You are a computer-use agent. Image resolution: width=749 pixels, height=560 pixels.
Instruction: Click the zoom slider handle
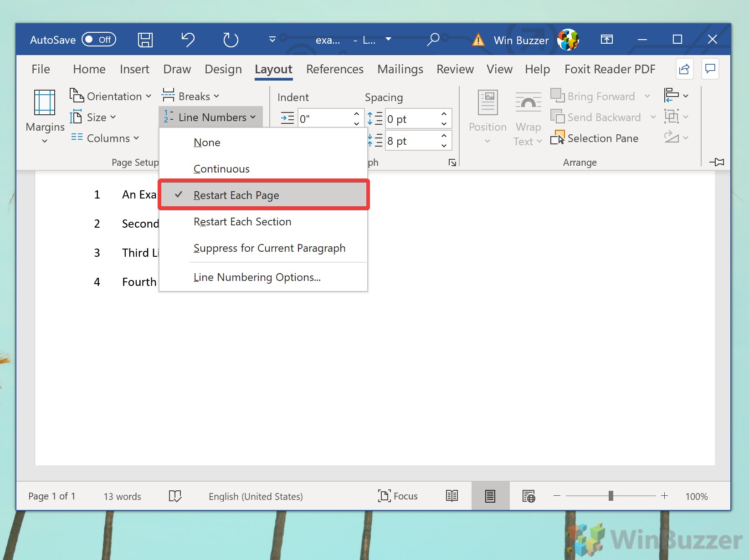coord(611,496)
